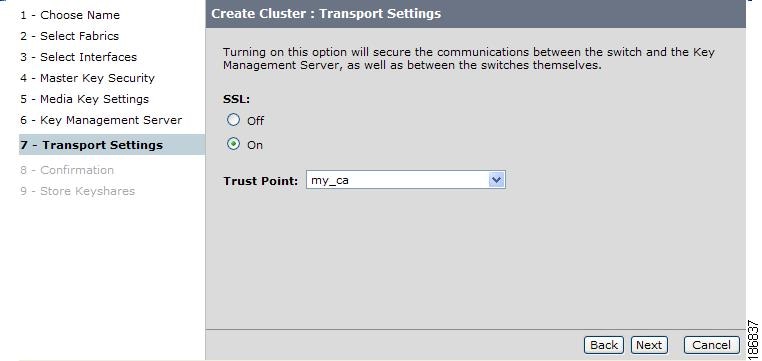Click the Back button
This screenshot has height=361, width=762.
pos(604,345)
